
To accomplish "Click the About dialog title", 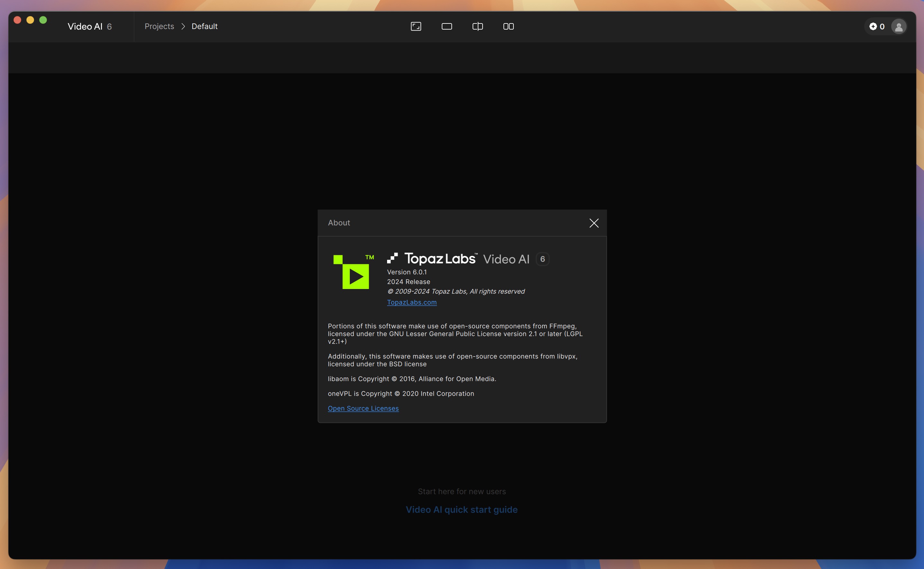I will click(x=339, y=223).
